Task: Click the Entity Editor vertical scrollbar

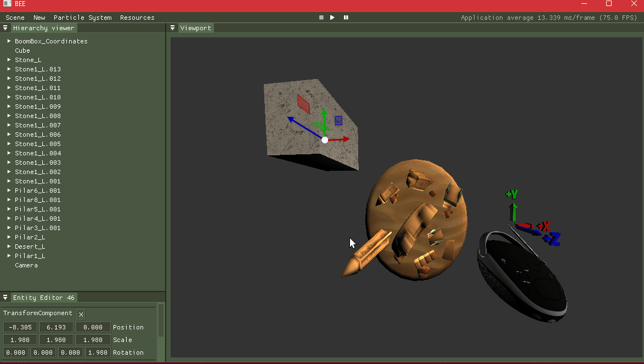Action: [161, 321]
